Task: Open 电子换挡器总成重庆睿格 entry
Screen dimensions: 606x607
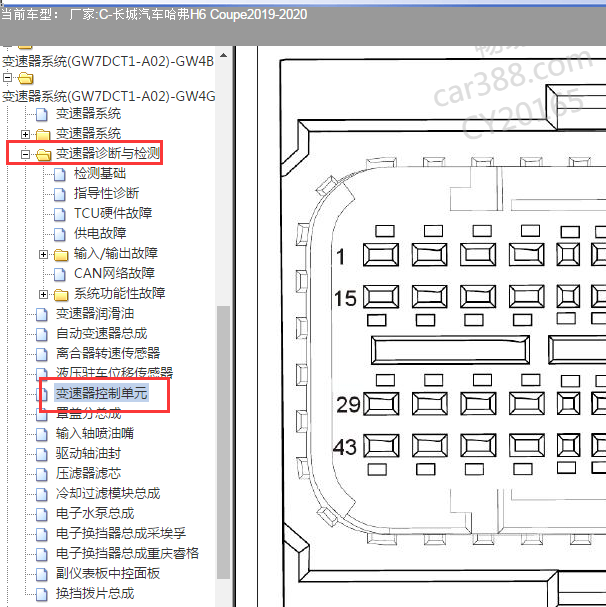Action: (127, 554)
